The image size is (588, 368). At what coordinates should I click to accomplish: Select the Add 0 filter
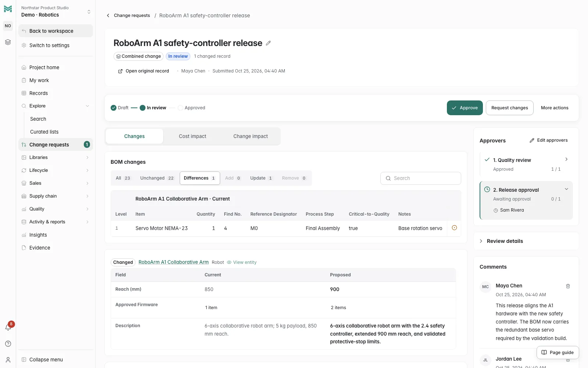[x=233, y=178]
